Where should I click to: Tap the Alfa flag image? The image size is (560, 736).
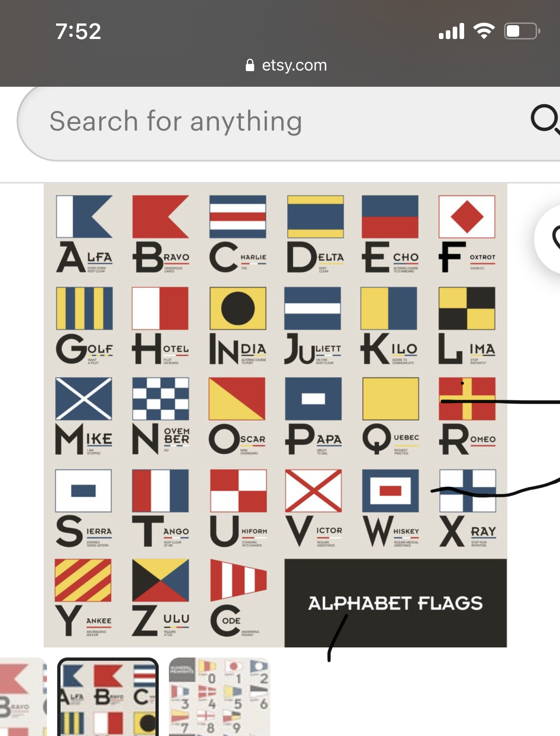[x=84, y=217]
